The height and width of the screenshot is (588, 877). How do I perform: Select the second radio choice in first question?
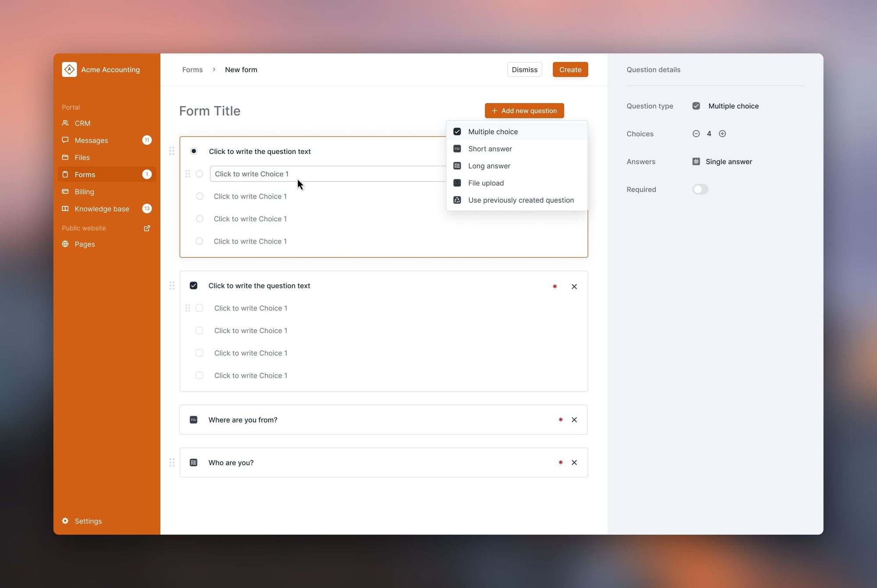(x=200, y=196)
